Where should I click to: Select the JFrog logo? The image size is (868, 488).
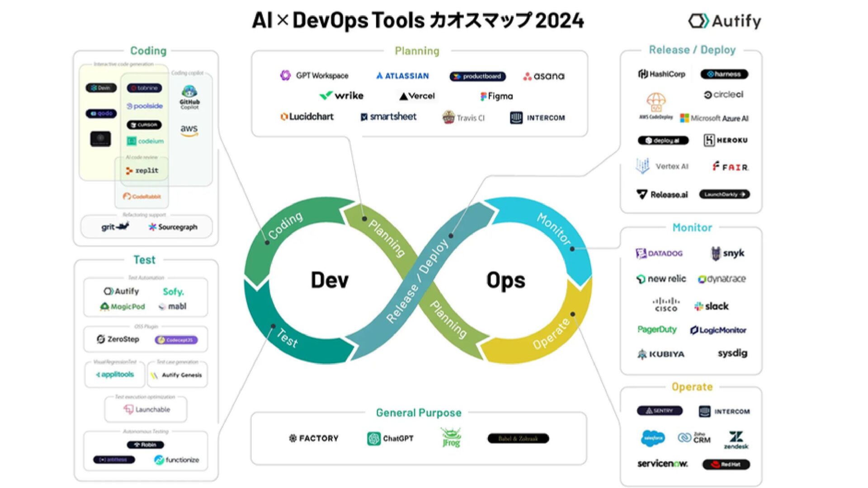pyautogui.click(x=451, y=437)
